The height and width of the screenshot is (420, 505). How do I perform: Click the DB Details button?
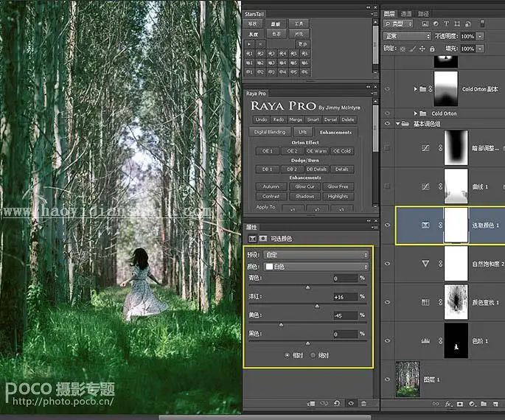(x=316, y=169)
